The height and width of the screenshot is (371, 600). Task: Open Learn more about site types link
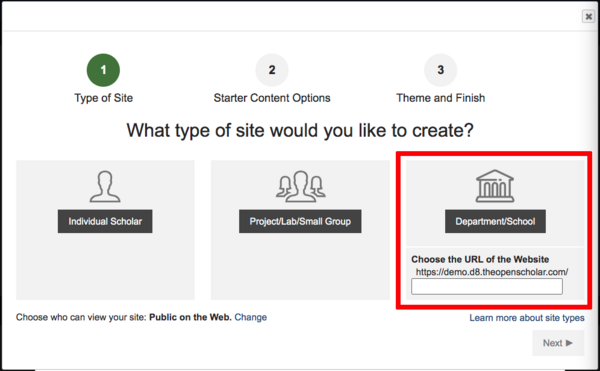click(527, 318)
